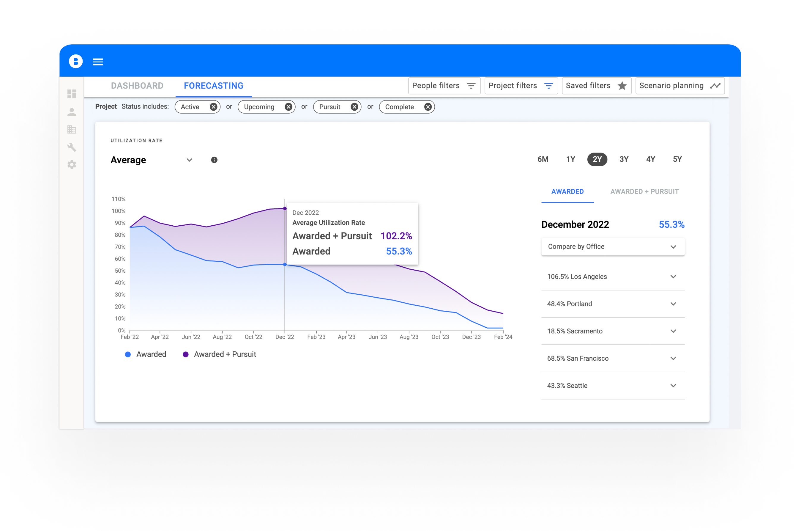The image size is (812, 531).
Task: Switch to the Awarded + Pursuit tab
Action: (x=644, y=191)
